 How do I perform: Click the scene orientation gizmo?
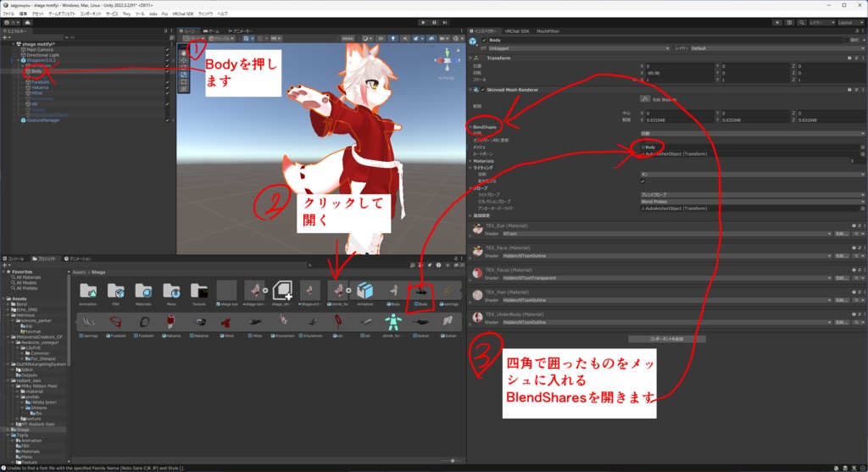(448, 60)
